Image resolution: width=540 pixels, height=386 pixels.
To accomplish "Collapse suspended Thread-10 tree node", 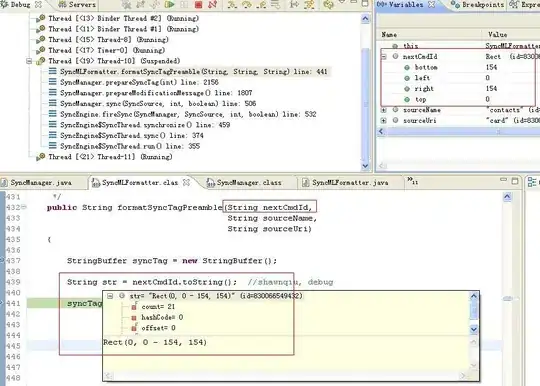I will pos(30,61).
